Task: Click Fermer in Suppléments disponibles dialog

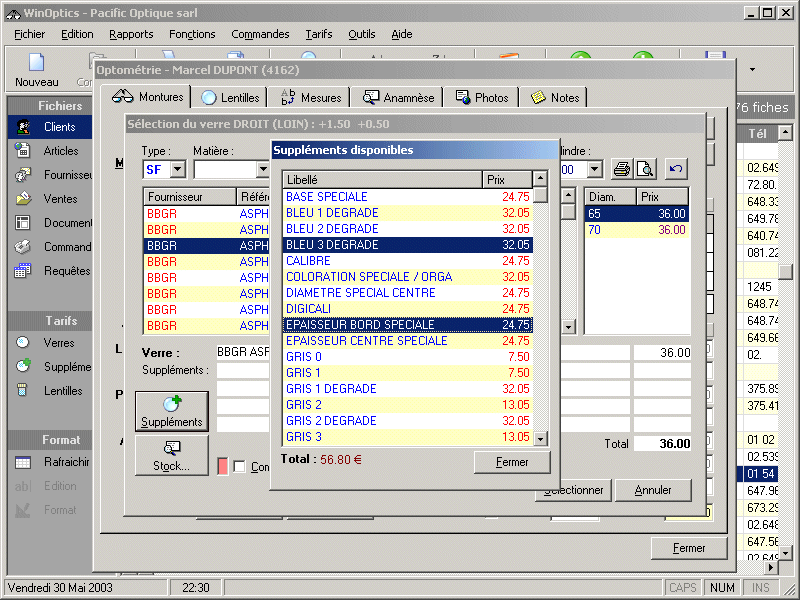Action: pyautogui.click(x=512, y=462)
